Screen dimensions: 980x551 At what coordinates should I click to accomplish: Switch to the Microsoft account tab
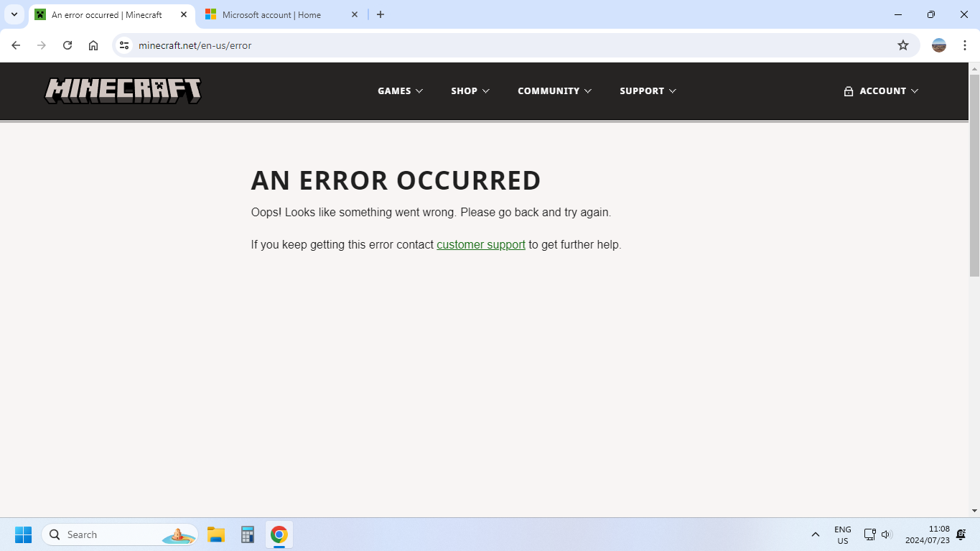point(271,15)
